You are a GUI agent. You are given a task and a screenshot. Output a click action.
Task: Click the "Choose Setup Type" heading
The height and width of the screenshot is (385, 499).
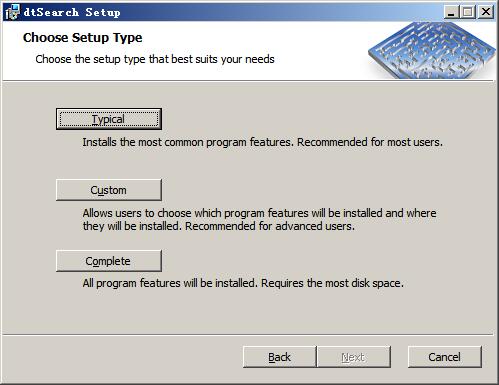pyautogui.click(x=83, y=38)
